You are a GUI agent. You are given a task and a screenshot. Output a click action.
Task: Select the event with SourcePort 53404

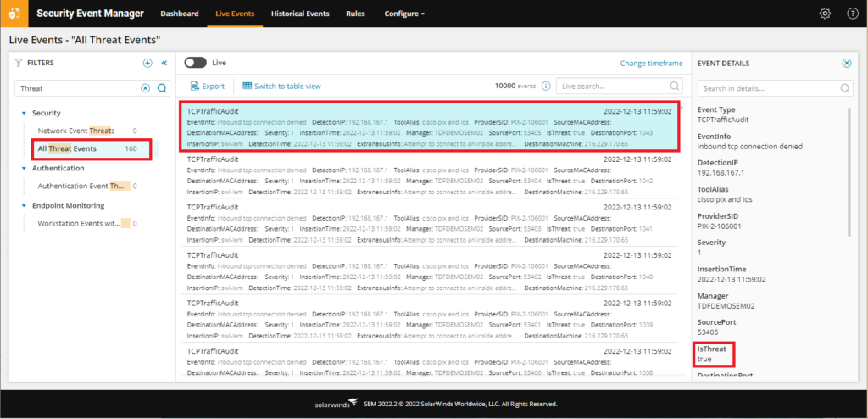click(x=428, y=175)
